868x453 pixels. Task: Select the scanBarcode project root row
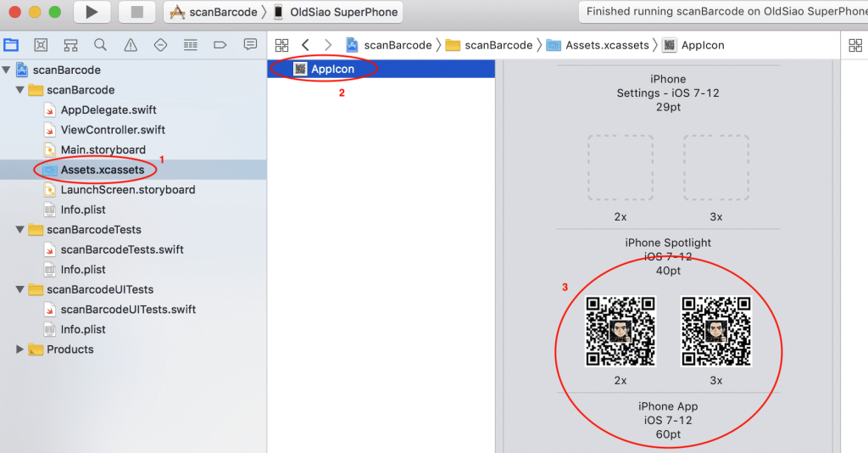pyautogui.click(x=133, y=70)
